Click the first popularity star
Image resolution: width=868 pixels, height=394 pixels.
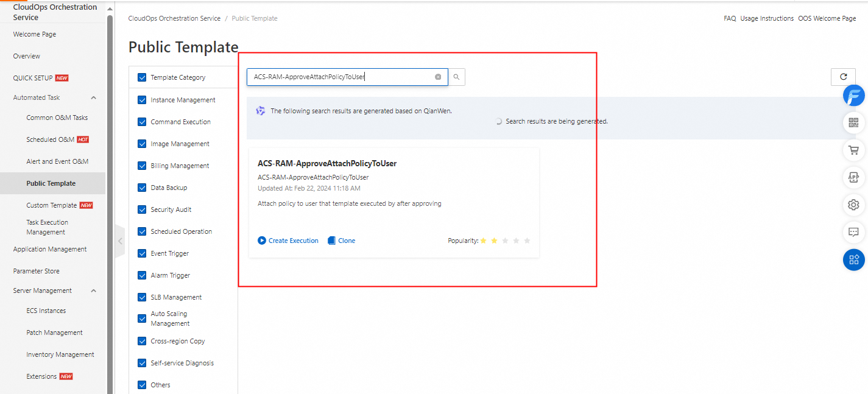[483, 241]
